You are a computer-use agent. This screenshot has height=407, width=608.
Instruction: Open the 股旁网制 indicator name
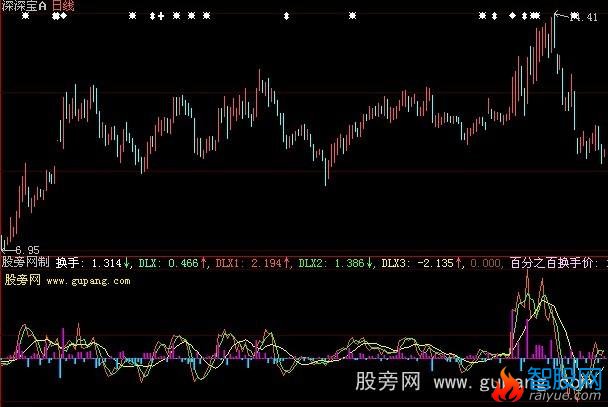[26, 262]
